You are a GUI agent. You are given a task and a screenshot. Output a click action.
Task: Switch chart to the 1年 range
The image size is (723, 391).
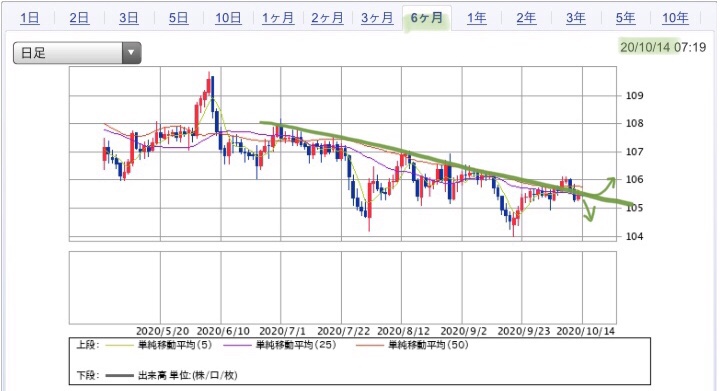click(x=477, y=18)
